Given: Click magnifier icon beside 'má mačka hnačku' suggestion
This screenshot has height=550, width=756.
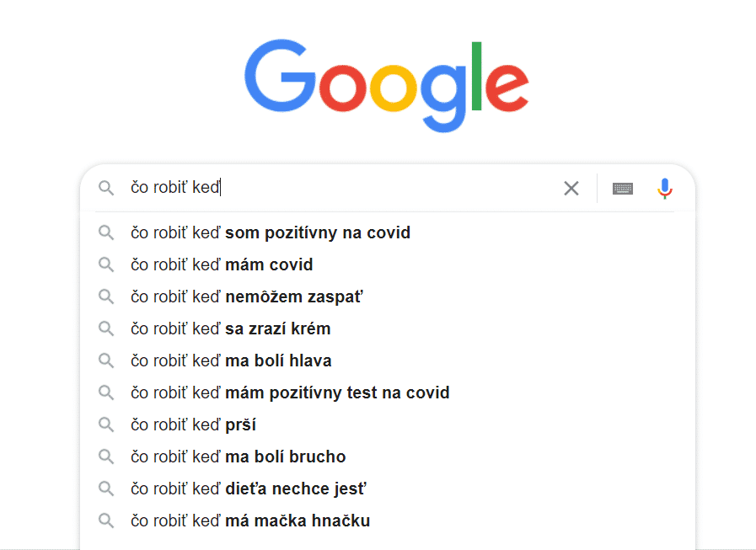Looking at the screenshot, I should point(106,521).
